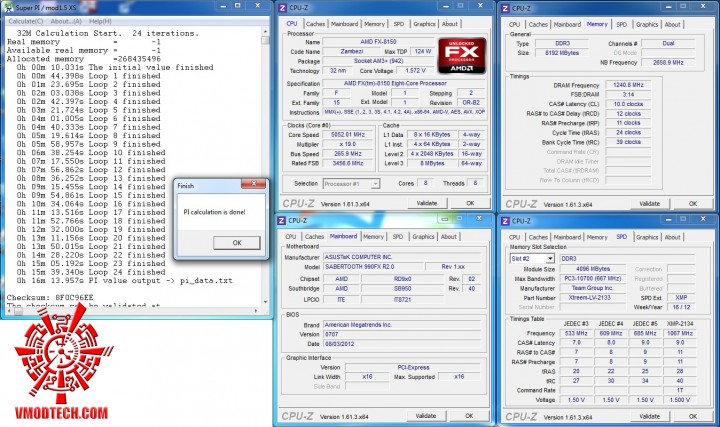
Task: Open Mainboard tab in the SPD slot window
Action: (x=567, y=237)
